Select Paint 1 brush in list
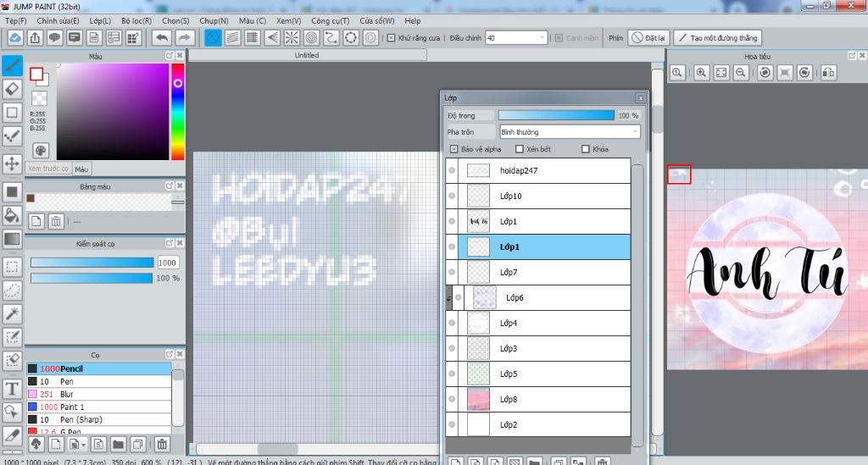The height and width of the screenshot is (465, 868). [x=99, y=407]
